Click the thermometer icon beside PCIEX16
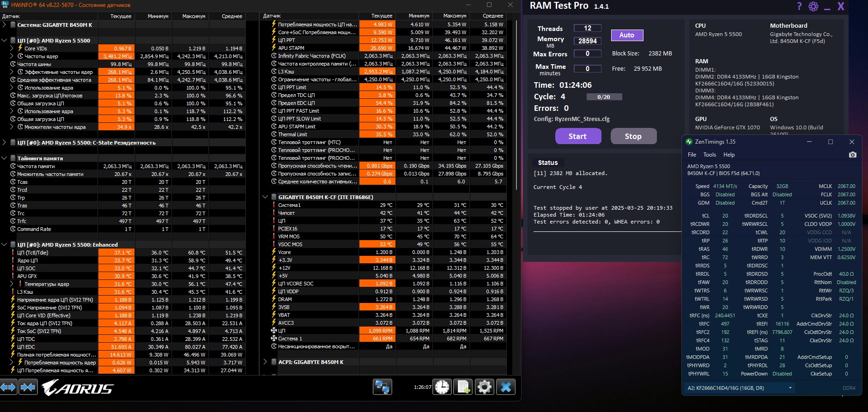This screenshot has width=868, height=412. (273, 229)
